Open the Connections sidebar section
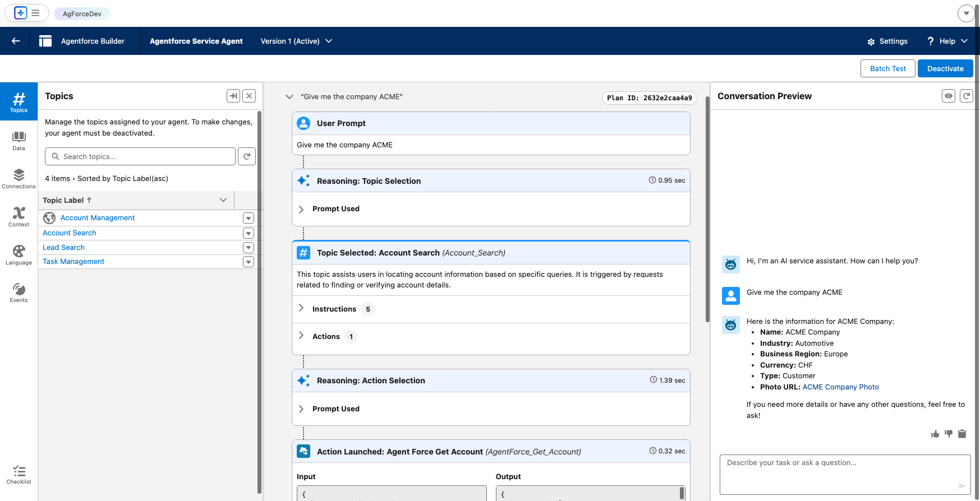The height and width of the screenshot is (501, 980). [19, 179]
